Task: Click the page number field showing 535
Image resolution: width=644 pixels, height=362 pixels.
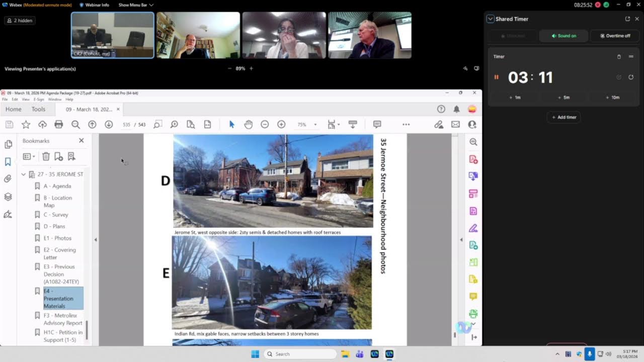Action: pos(126,125)
